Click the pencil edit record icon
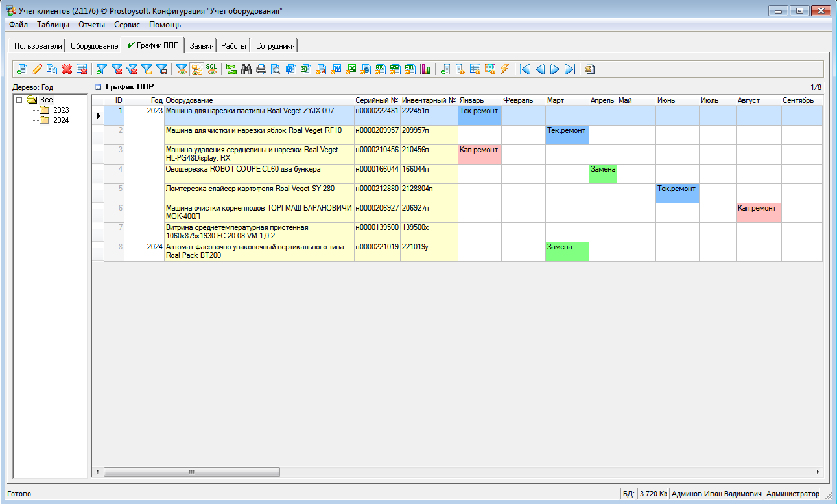The image size is (837, 504). (x=36, y=69)
